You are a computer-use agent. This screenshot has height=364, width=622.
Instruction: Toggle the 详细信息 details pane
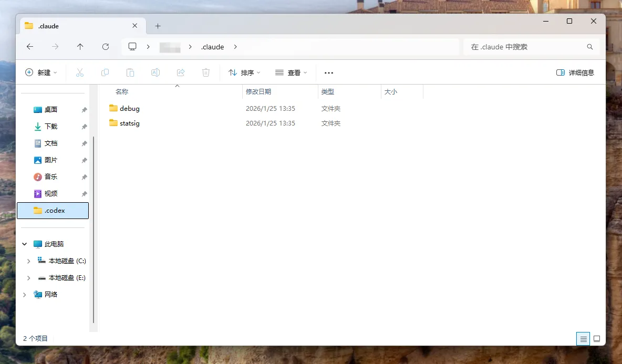click(x=575, y=72)
